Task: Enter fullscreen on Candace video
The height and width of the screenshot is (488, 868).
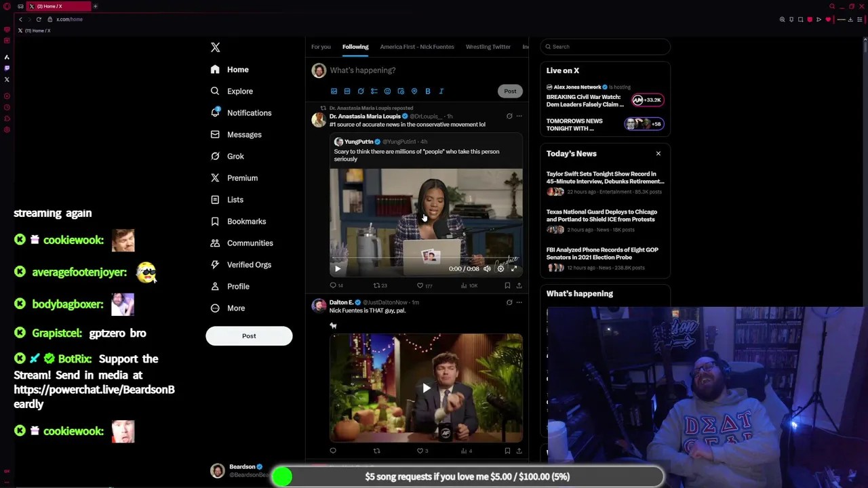Action: (514, 269)
